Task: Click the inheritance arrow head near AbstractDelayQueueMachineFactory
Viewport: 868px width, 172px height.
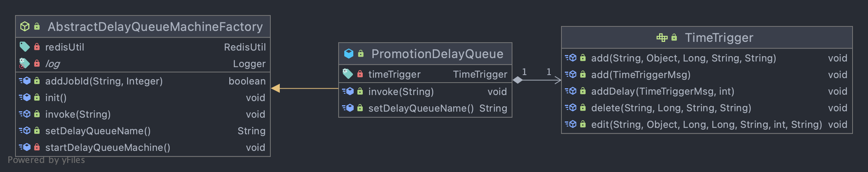Action: (x=276, y=88)
